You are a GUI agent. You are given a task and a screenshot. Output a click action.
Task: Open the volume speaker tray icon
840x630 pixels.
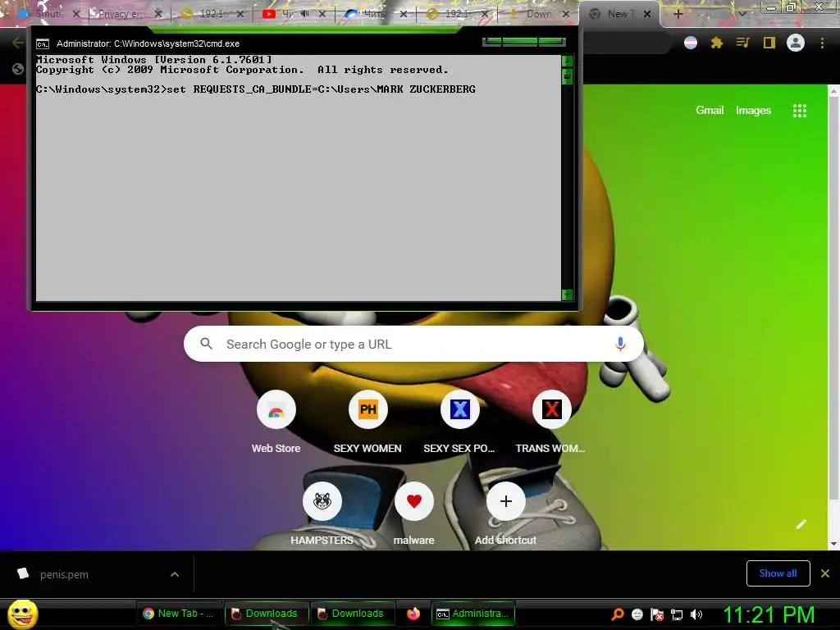point(696,614)
